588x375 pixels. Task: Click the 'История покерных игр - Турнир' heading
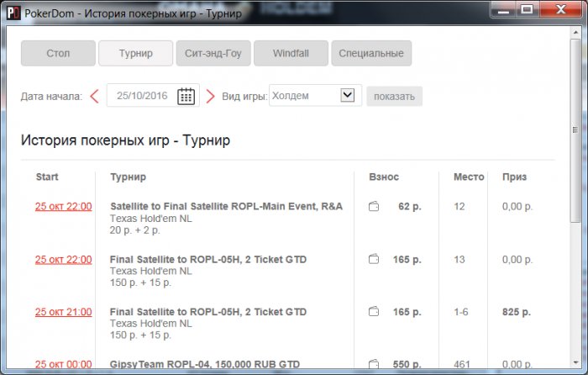click(125, 140)
